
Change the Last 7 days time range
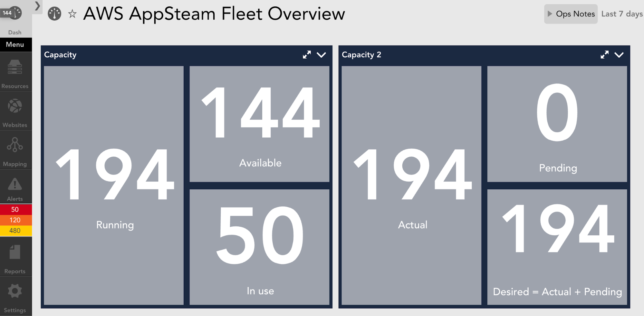point(621,14)
